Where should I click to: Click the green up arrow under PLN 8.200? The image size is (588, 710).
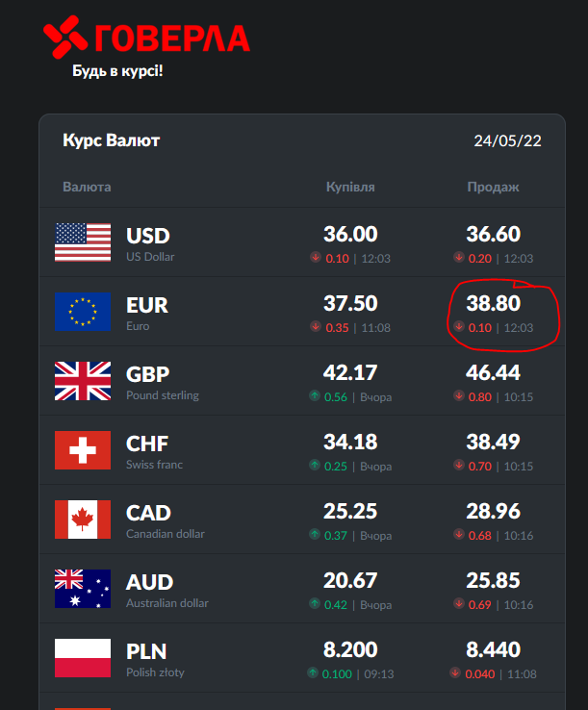coord(312,673)
